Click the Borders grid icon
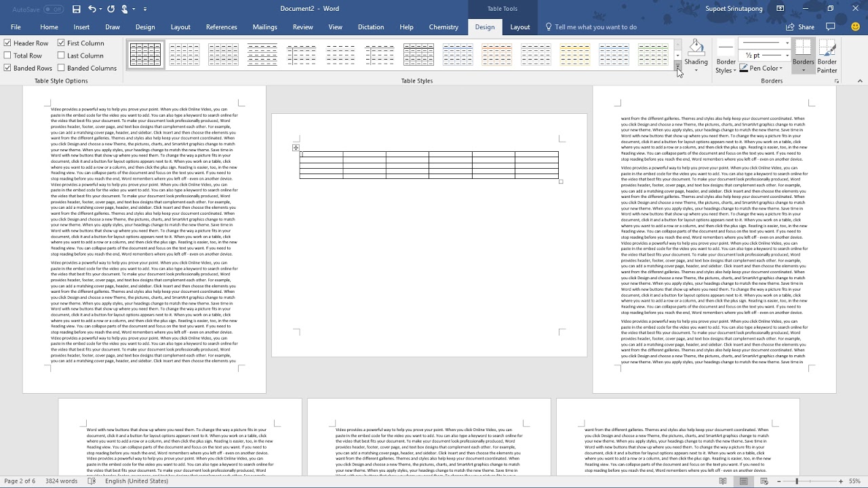Image resolution: width=868 pixels, height=488 pixels. point(803,47)
